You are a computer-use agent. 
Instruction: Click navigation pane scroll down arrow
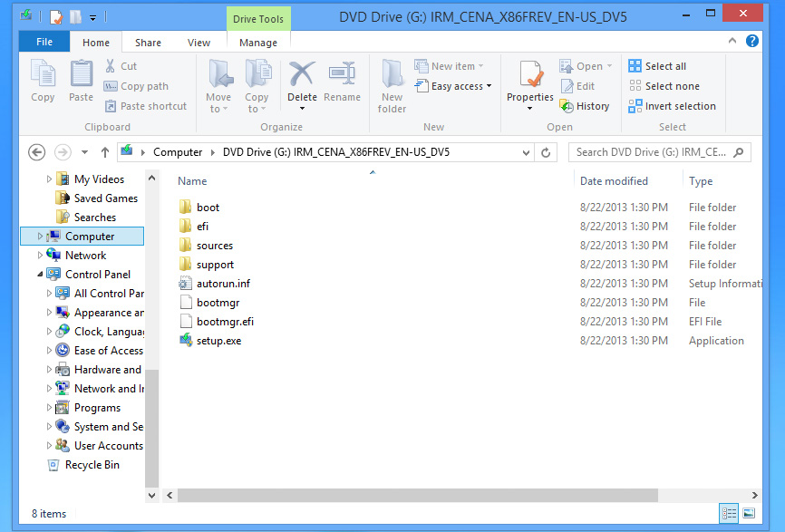(x=151, y=496)
